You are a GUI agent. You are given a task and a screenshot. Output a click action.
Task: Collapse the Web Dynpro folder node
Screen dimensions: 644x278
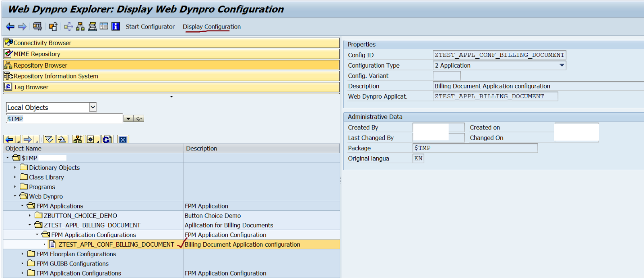(x=15, y=196)
